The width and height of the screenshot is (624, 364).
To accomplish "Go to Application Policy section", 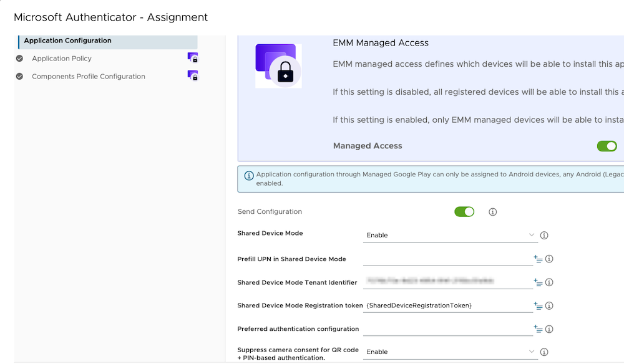I will tap(62, 59).
